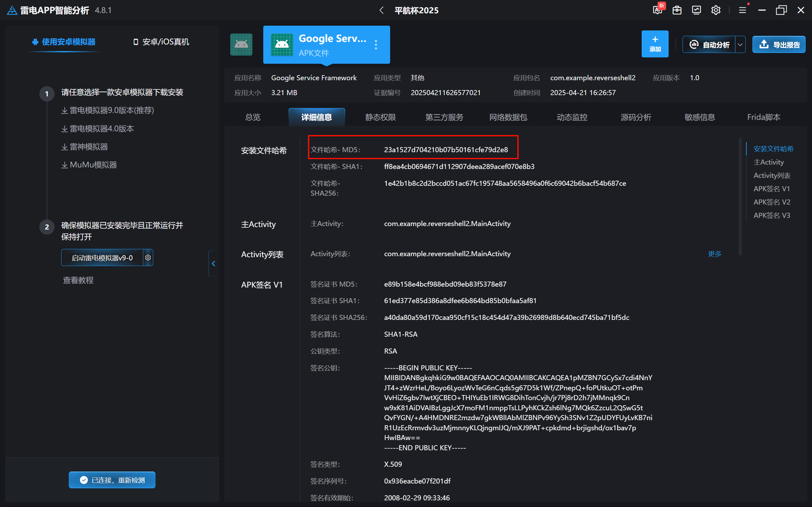Open the 网络数据包 tab
812x507 pixels.
(508, 117)
